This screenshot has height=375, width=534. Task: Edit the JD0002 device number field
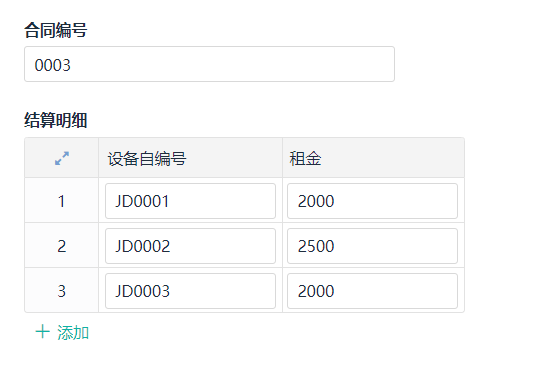pos(190,246)
